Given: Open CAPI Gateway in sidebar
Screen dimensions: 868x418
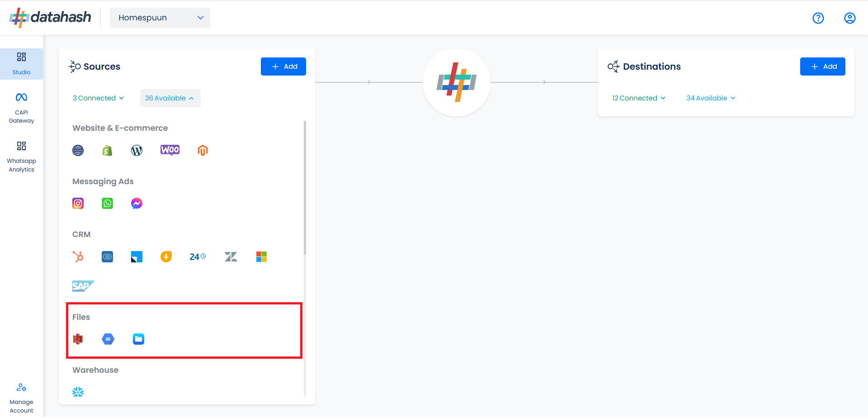Looking at the screenshot, I should pos(21,108).
